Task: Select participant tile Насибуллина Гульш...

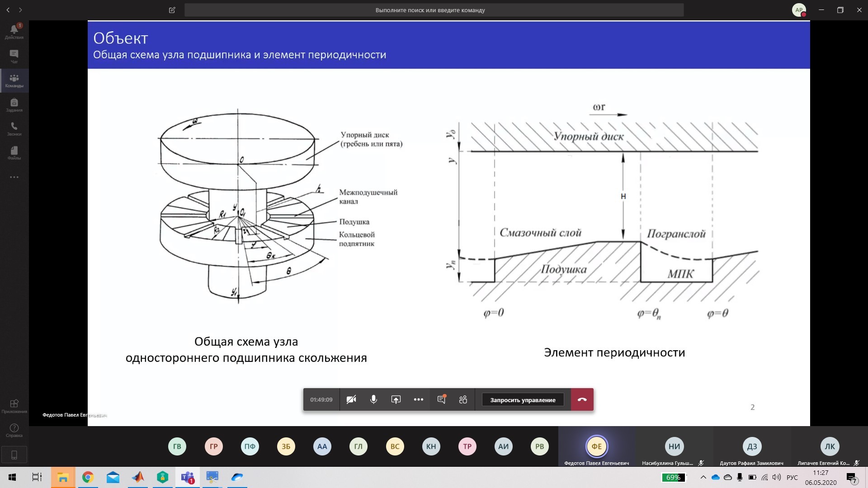Action: tap(674, 446)
